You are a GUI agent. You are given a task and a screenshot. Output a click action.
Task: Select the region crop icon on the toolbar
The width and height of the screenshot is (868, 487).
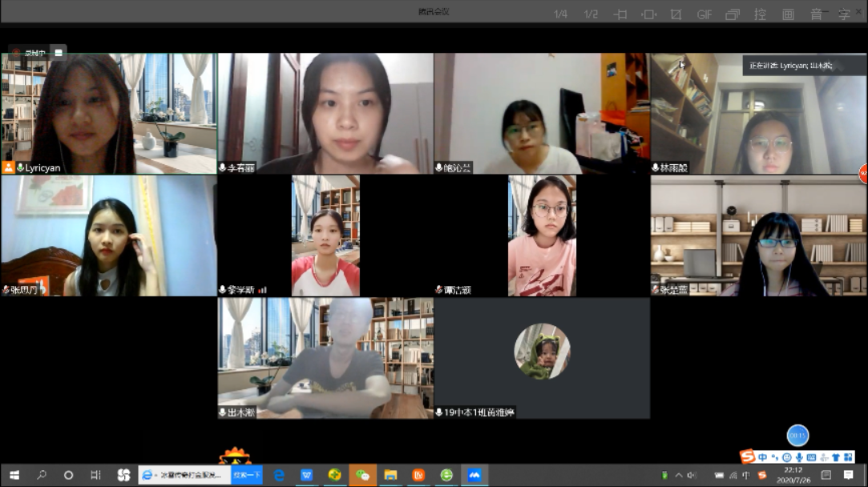coord(674,14)
